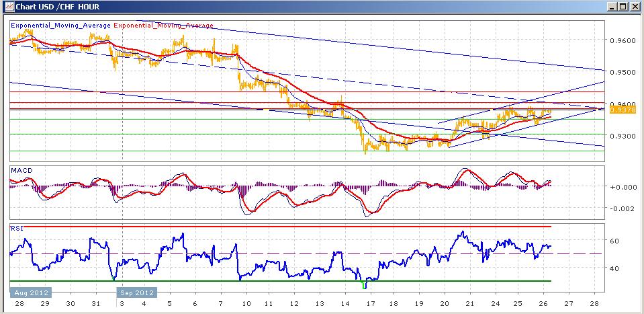Screen dimensions: 644x314
Task: Click the -0.002 MACD axis label
Action: point(623,208)
